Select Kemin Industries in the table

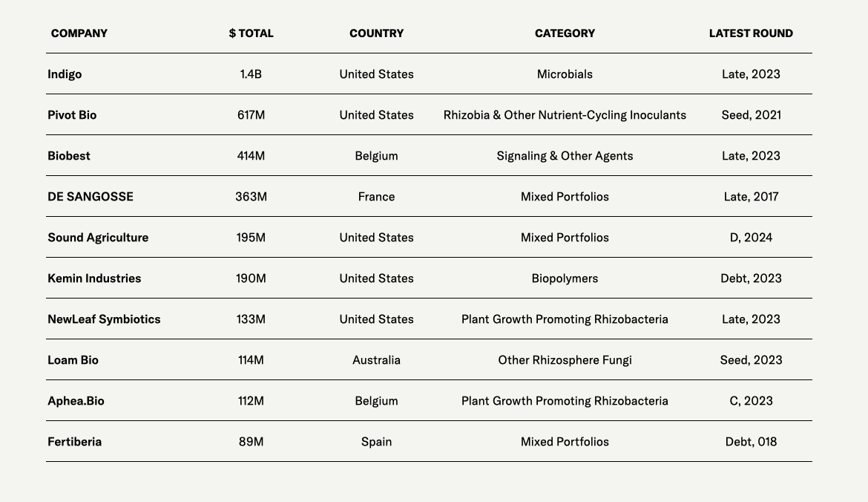coord(94,278)
